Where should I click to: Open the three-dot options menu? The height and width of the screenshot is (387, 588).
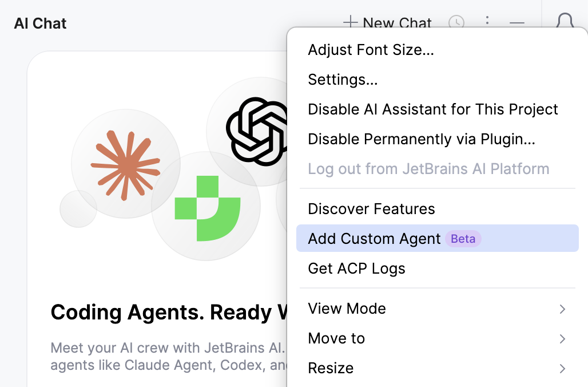coord(487,22)
